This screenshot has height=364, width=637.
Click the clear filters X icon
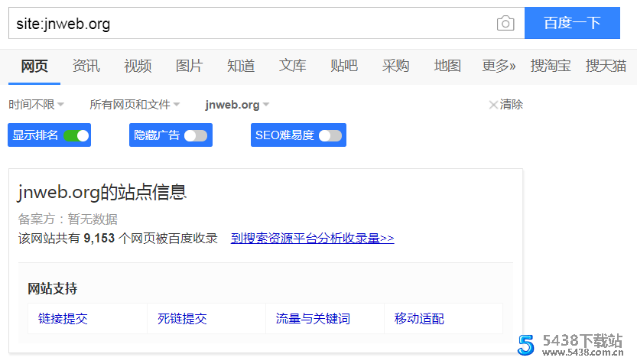pos(493,105)
